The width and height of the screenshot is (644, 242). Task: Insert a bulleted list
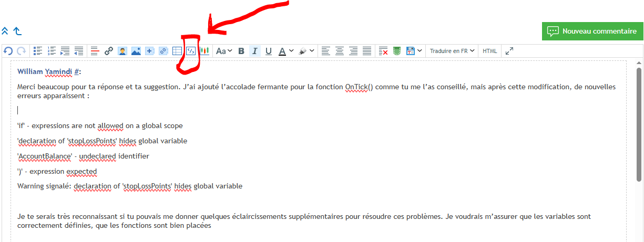click(38, 51)
